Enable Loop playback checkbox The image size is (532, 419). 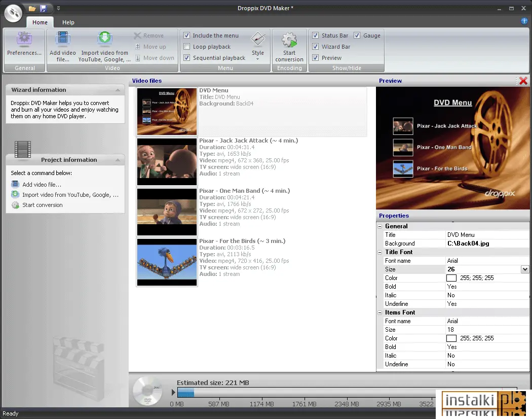pos(186,47)
